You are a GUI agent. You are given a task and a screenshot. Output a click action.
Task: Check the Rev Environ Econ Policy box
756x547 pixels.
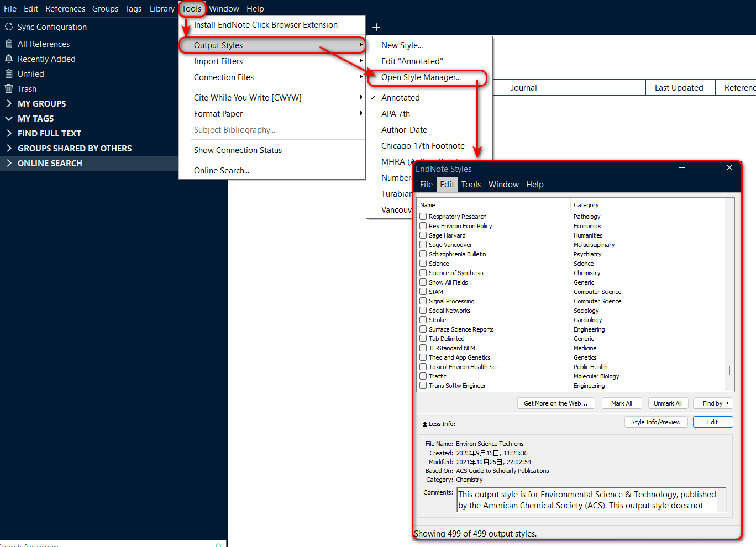tap(423, 225)
